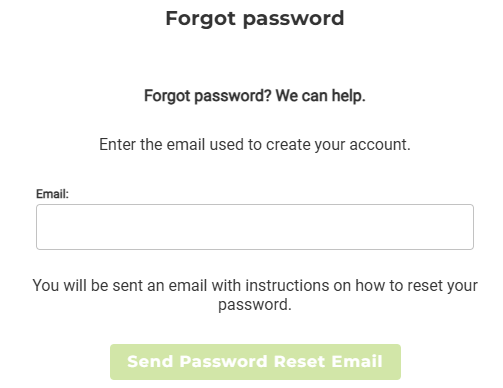Screen dimensions: 503x388
Task: Click the Send Password Reset Email button
Action: 255,362
